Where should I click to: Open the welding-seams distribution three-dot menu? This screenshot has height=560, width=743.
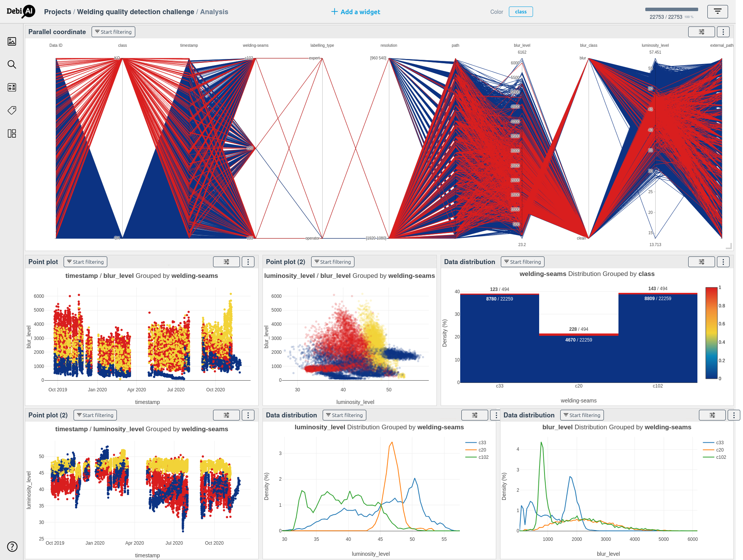tap(723, 262)
